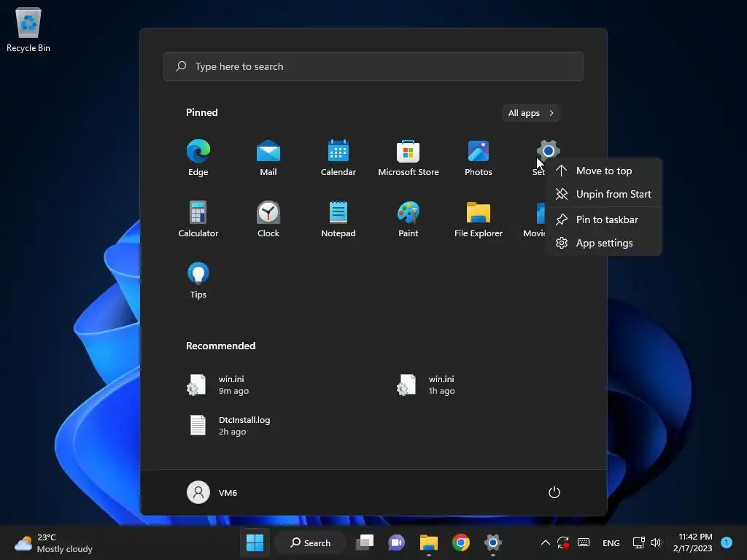The image size is (747, 560).
Task: Click the sync update tray icon
Action: (563, 542)
